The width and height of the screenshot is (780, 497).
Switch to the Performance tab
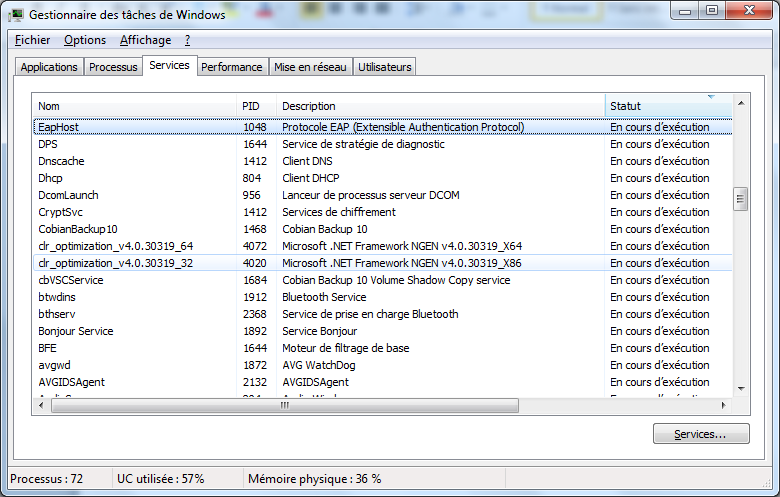(231, 67)
